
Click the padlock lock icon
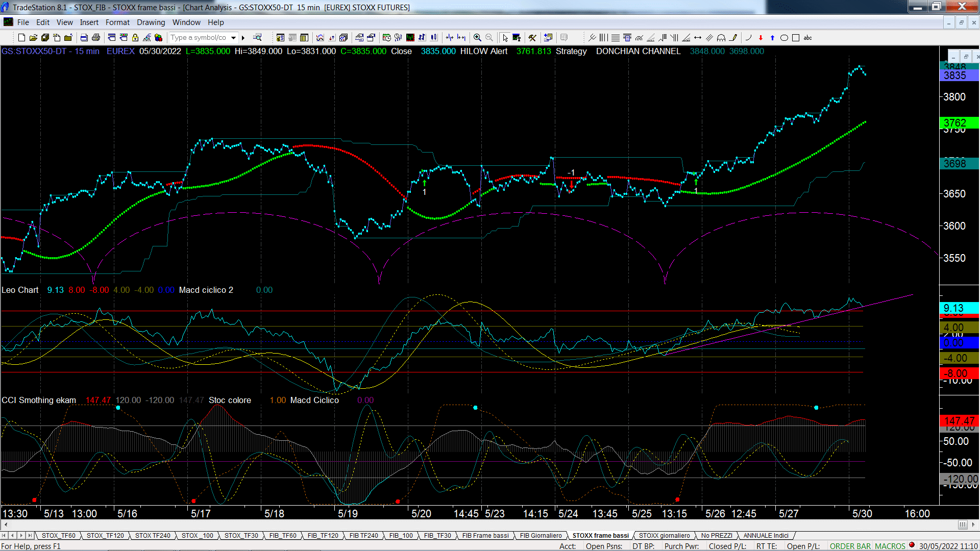pyautogui.click(x=135, y=37)
